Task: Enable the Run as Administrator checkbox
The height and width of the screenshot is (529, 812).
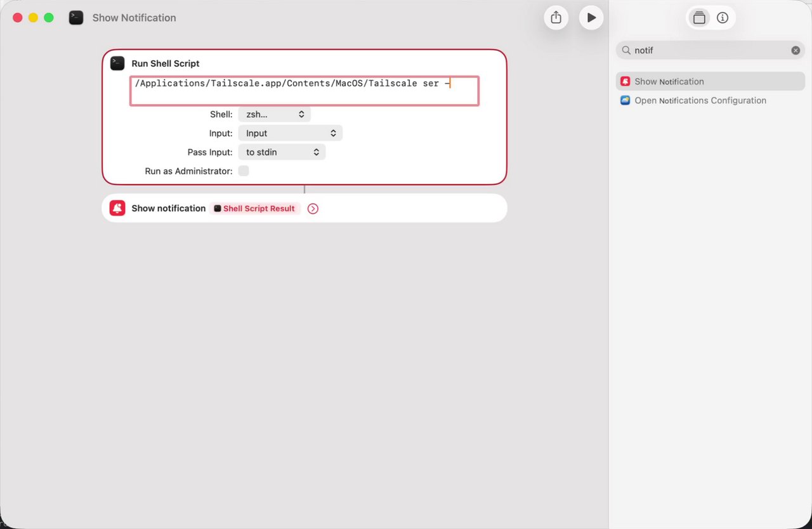Action: 244,171
